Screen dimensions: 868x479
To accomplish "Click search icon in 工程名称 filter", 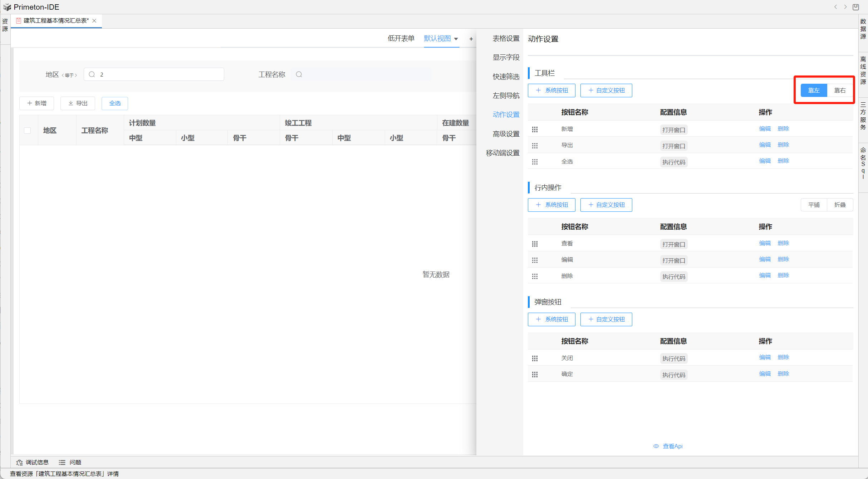I will (x=299, y=74).
